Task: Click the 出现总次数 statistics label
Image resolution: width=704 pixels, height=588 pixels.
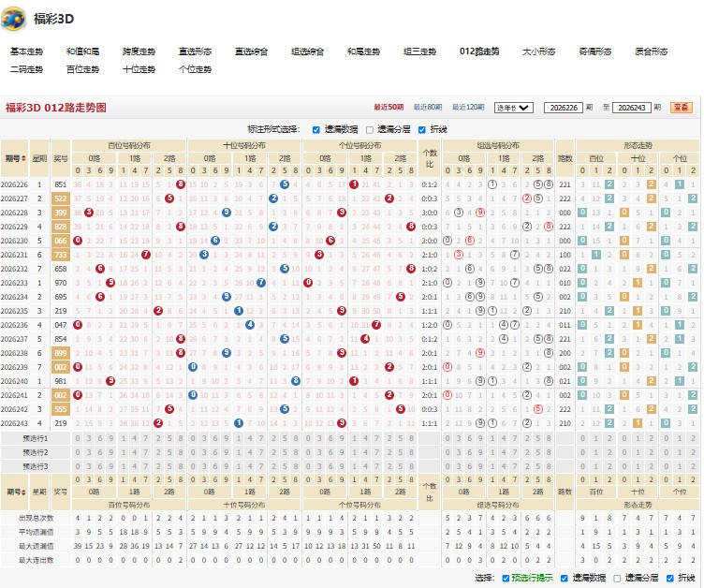Action: [x=36, y=518]
